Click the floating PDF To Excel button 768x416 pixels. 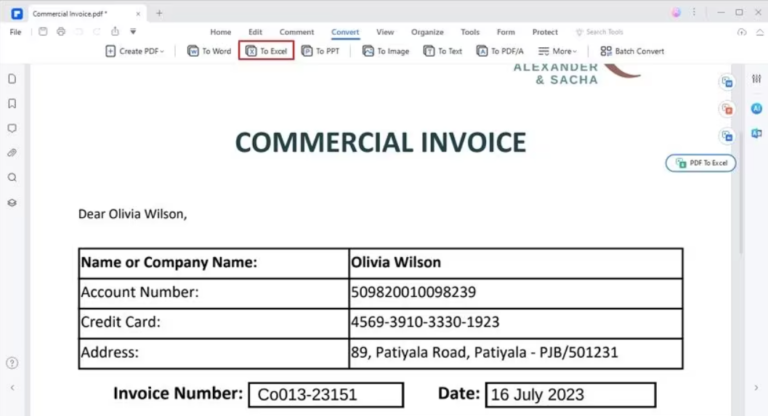coord(701,162)
